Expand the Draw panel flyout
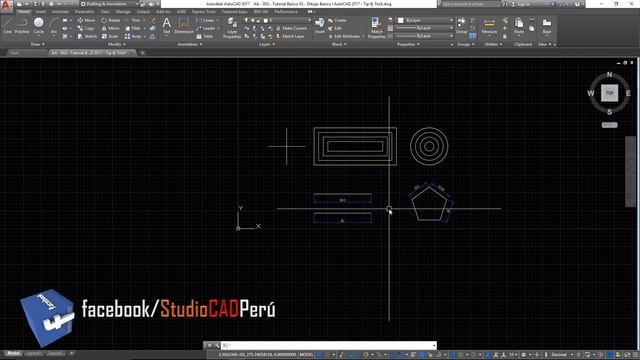 click(x=38, y=44)
